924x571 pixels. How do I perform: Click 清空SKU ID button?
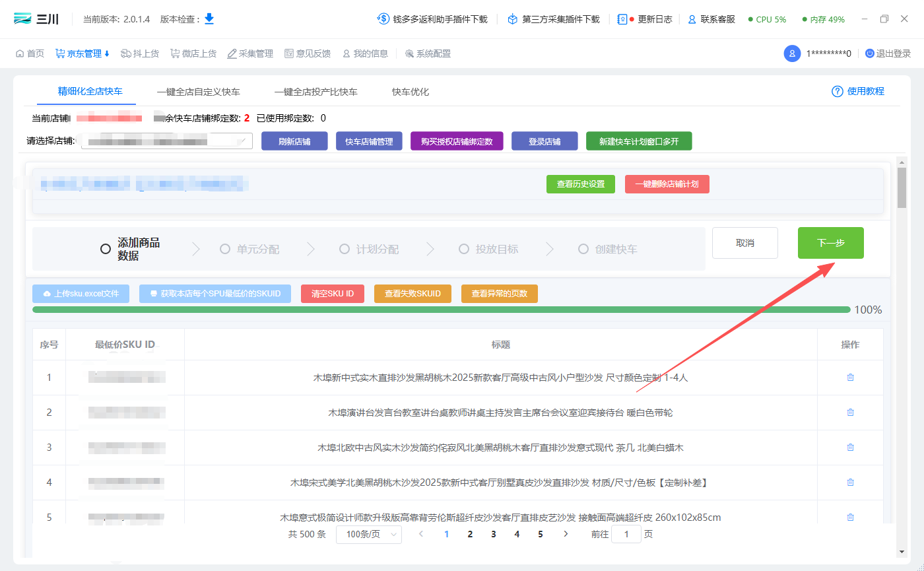pyautogui.click(x=333, y=294)
